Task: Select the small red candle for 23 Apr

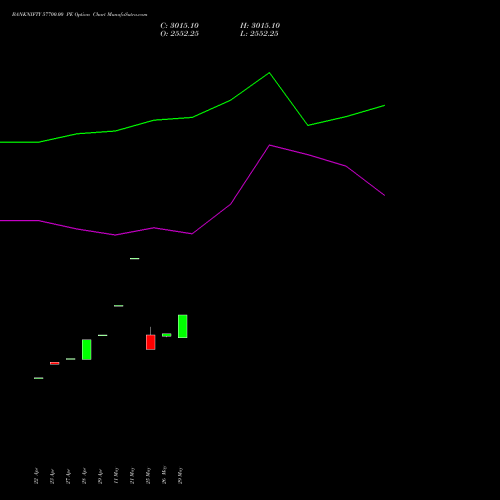Action: point(55,363)
